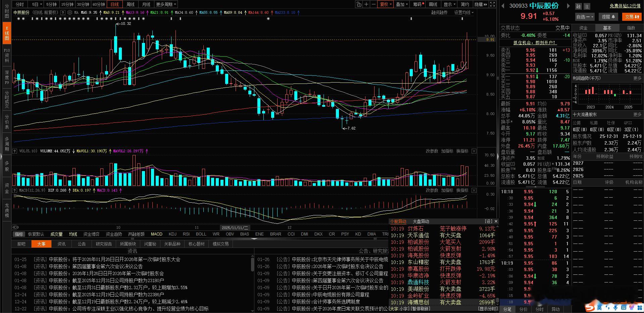
Task: Zoom in the chart with the plus icon
Action: (x=366, y=4)
